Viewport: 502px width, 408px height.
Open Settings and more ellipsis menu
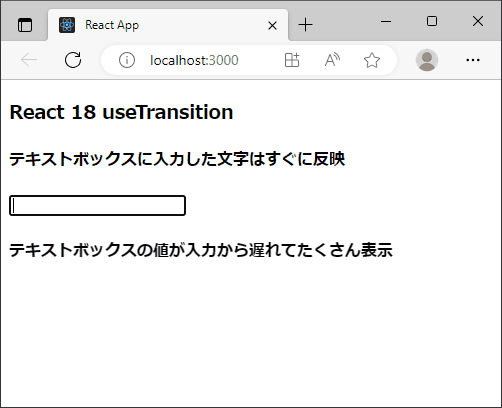[473, 60]
